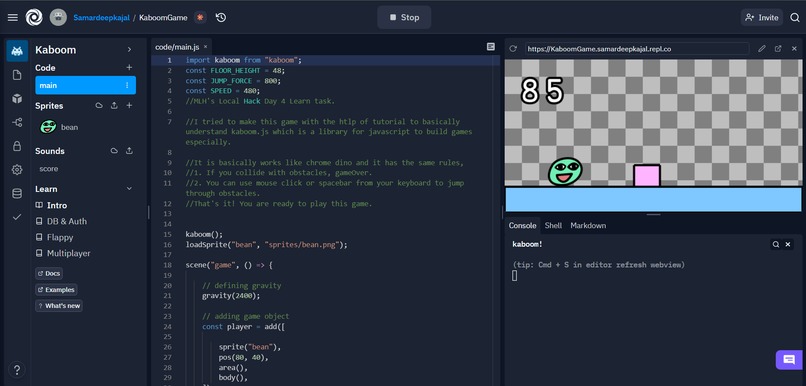Upload a sound file icon
806x386 pixels.
(x=129, y=151)
